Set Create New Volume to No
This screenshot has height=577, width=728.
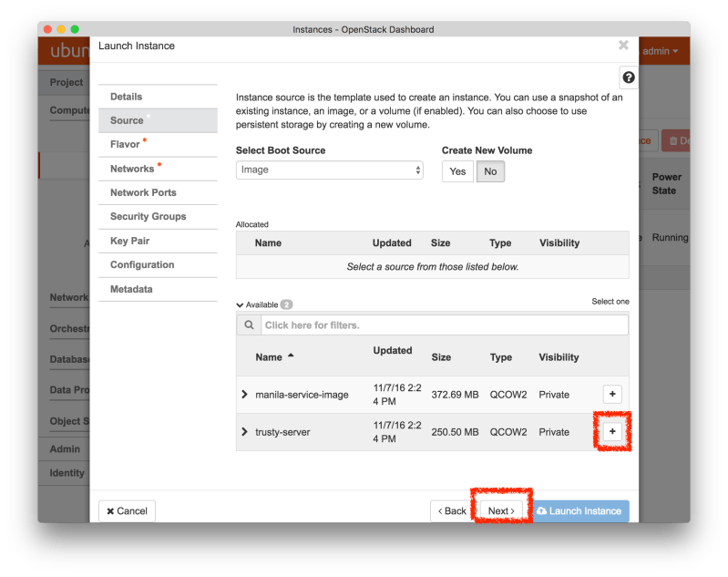click(490, 171)
